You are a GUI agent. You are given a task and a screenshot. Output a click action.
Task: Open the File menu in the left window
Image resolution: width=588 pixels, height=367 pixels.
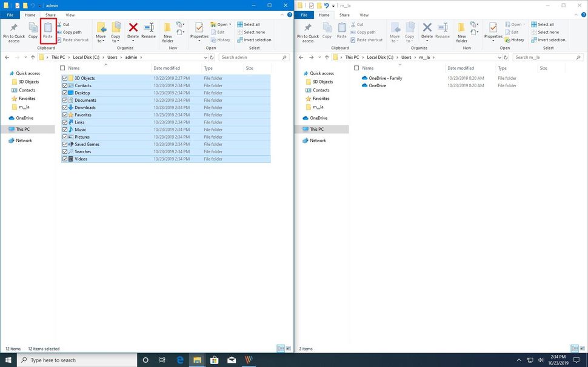pyautogui.click(x=9, y=15)
